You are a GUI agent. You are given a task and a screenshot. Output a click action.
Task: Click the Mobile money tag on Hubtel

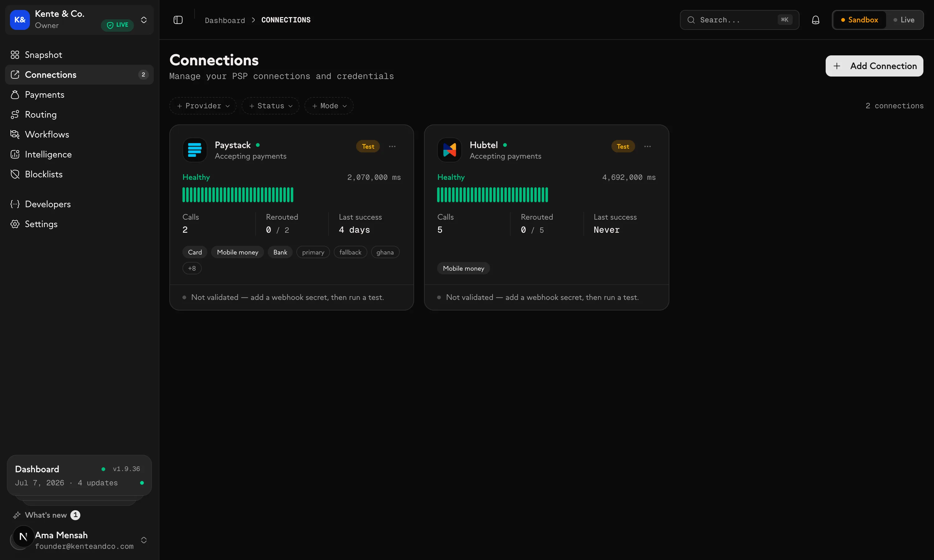(x=464, y=268)
